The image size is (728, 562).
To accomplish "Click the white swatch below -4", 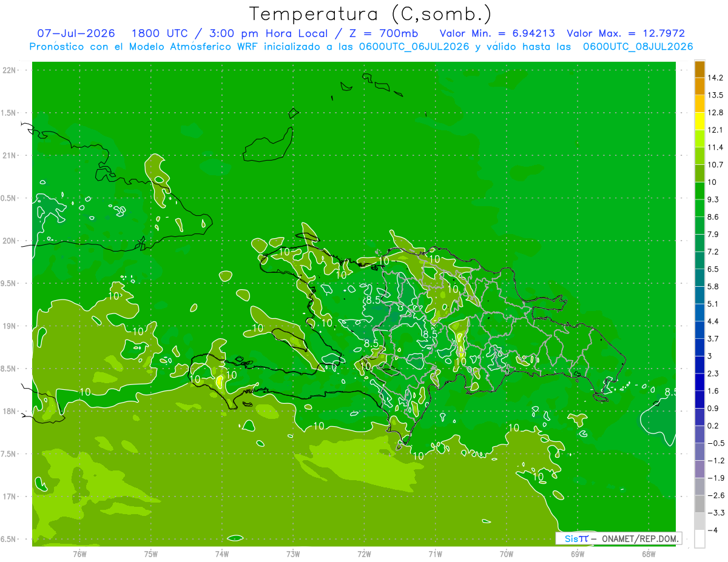I will tap(699, 539).
